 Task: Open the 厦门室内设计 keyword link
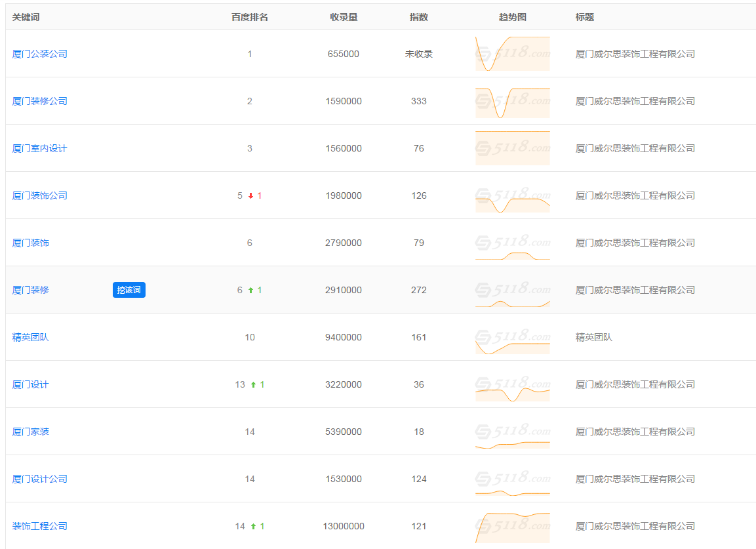[39, 149]
